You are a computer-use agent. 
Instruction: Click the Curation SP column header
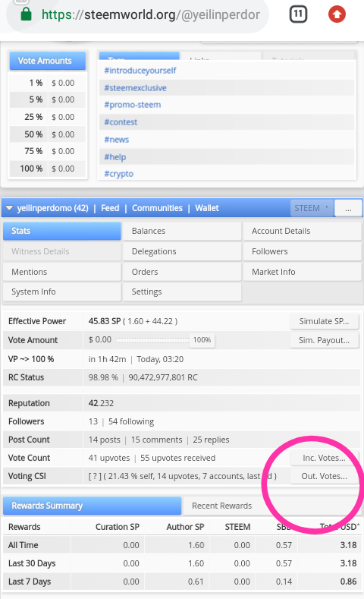(x=117, y=527)
